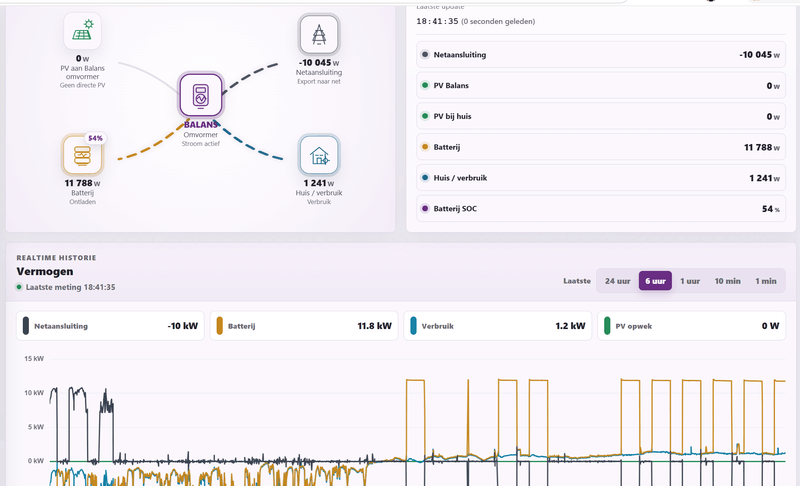800x486 pixels.
Task: Open the Batterij SOC 54 % row
Action: tap(601, 209)
